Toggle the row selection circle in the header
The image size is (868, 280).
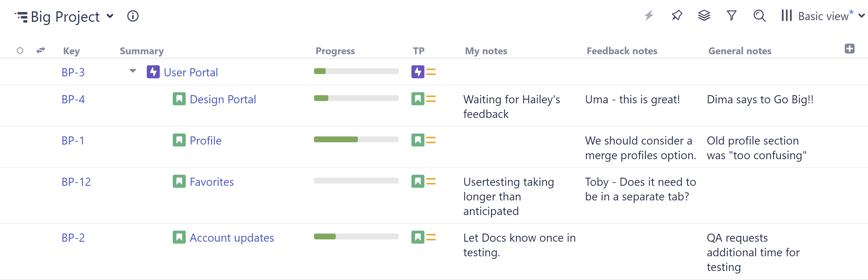tap(20, 50)
